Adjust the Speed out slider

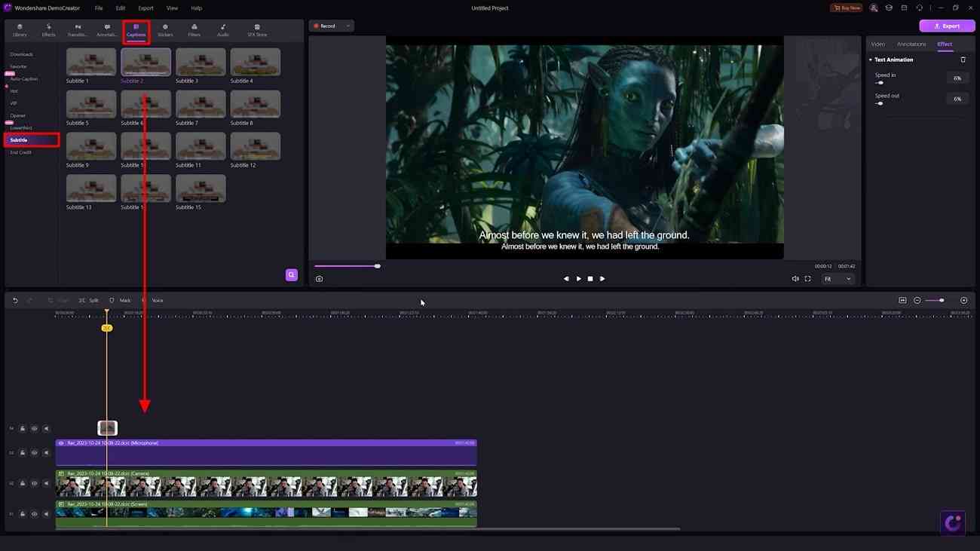[x=880, y=103]
